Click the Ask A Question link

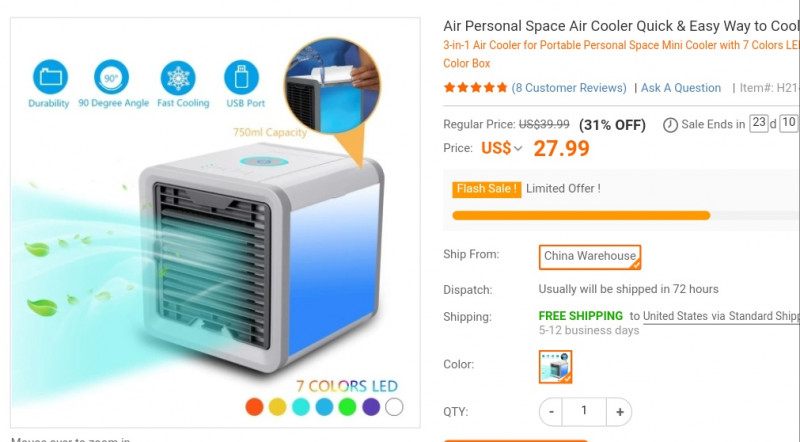[681, 88]
